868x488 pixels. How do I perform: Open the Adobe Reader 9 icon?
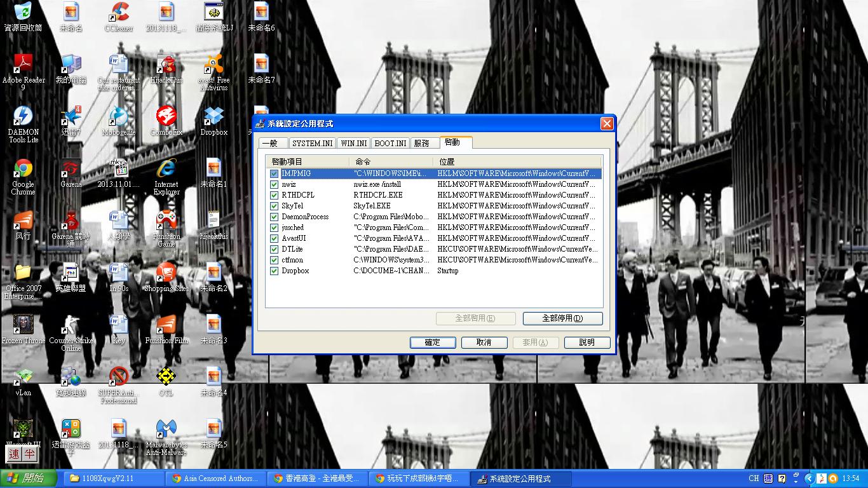coord(23,66)
